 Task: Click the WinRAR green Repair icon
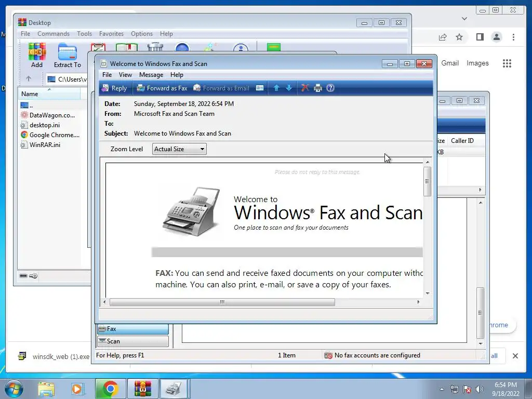[274, 47]
